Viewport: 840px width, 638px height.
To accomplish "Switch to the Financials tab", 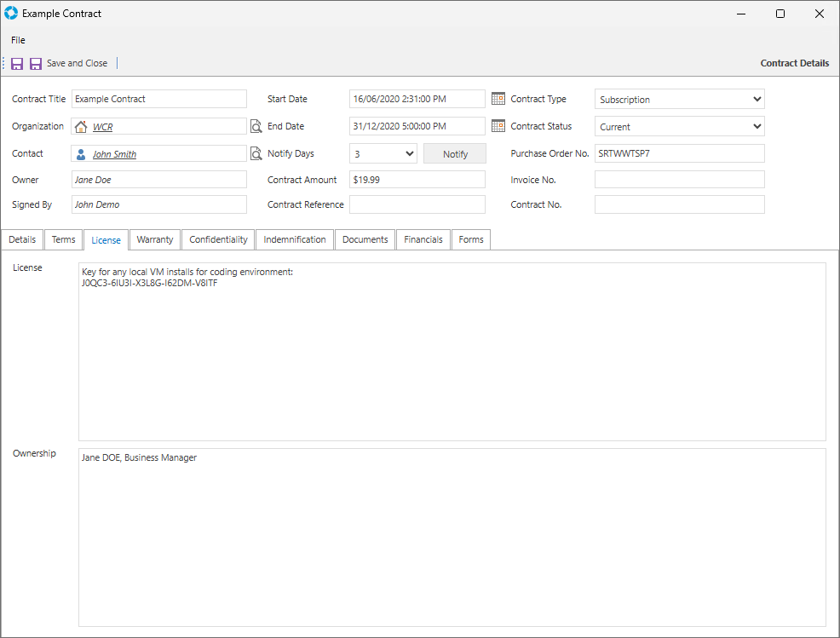I will [423, 239].
